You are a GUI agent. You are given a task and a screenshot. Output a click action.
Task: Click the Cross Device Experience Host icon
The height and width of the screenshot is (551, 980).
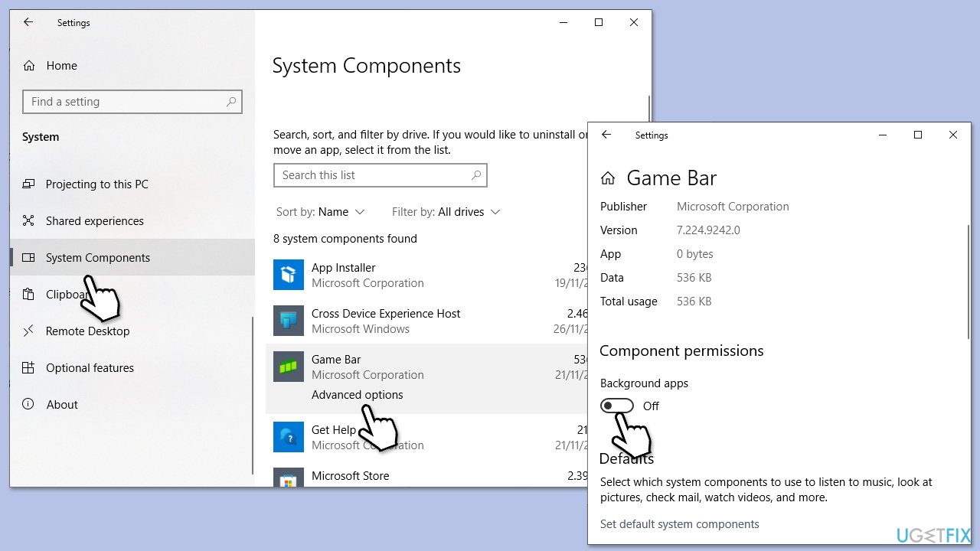pos(289,321)
